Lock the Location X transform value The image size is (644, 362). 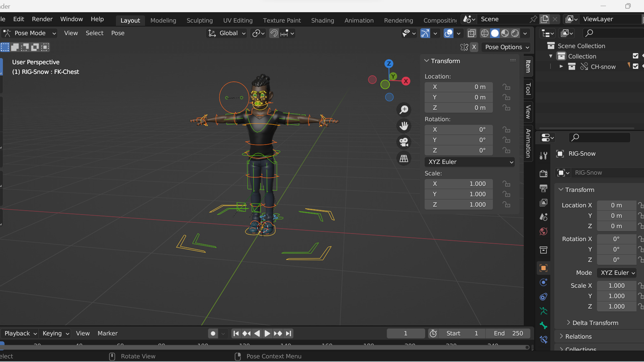[x=506, y=86]
